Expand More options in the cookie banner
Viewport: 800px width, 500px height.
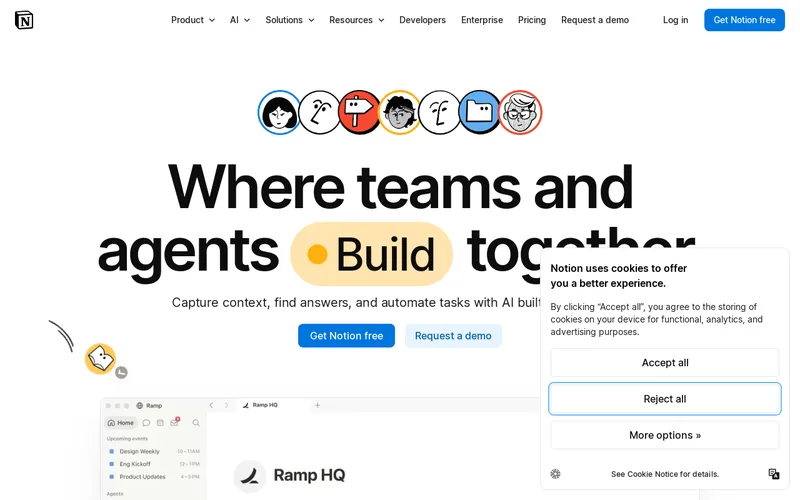pos(665,435)
